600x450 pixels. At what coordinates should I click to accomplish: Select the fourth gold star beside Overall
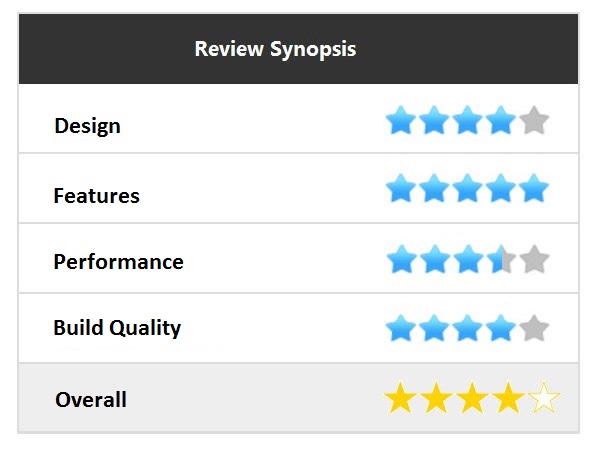click(508, 400)
